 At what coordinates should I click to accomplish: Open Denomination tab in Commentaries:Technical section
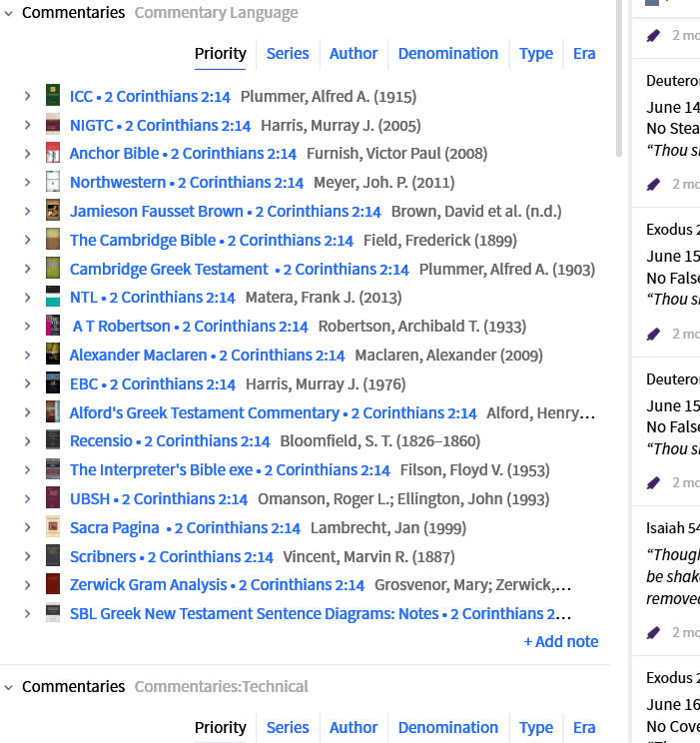448,727
